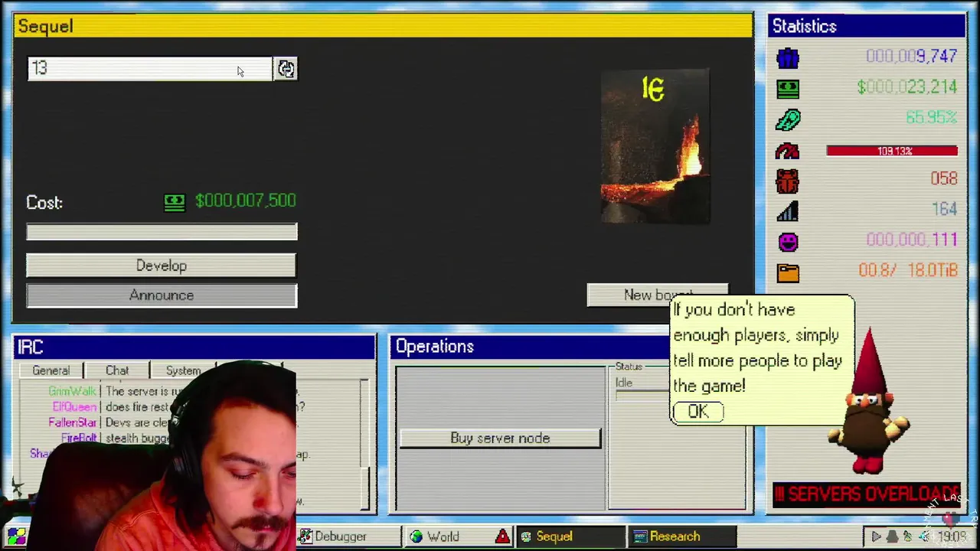Screen dimensions: 980x551
Task: Click the red server load bar 109.13%
Action: pos(892,151)
